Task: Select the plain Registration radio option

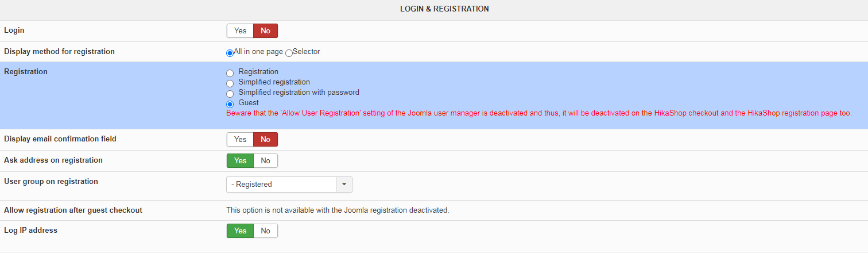Action: 230,73
